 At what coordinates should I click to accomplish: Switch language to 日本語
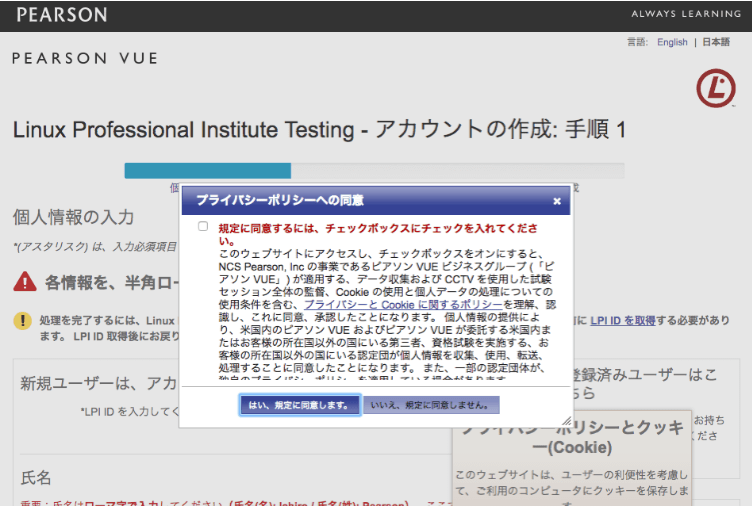[716, 42]
